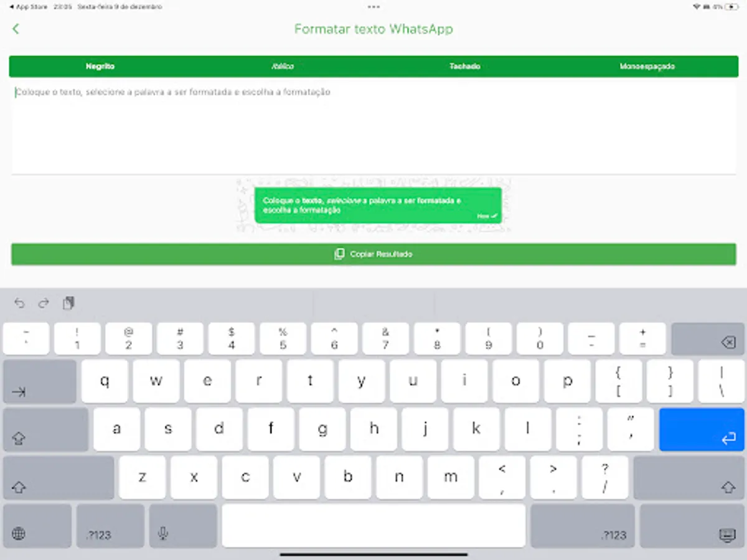Switch to numbers with right .?123 key
747x560 pixels.
583,526
